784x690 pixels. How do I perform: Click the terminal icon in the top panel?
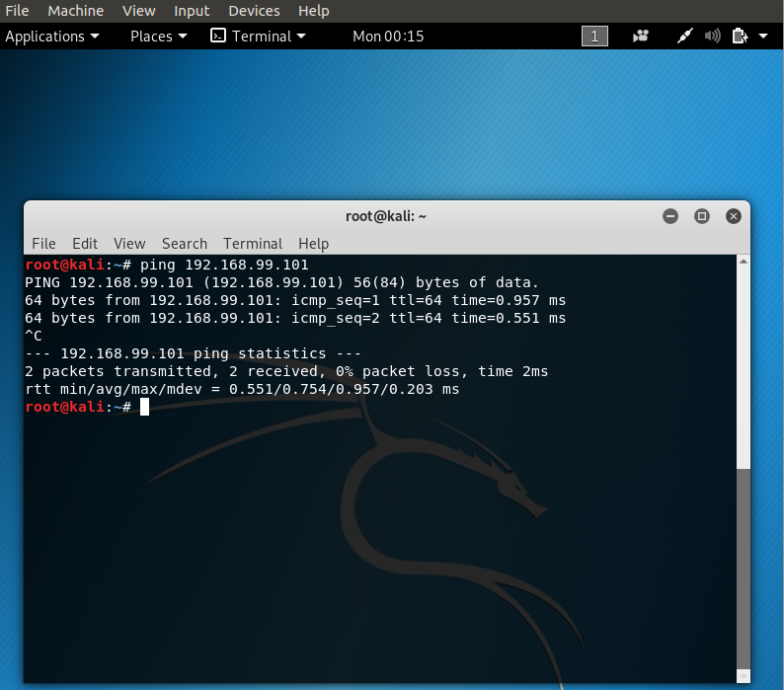coord(218,36)
